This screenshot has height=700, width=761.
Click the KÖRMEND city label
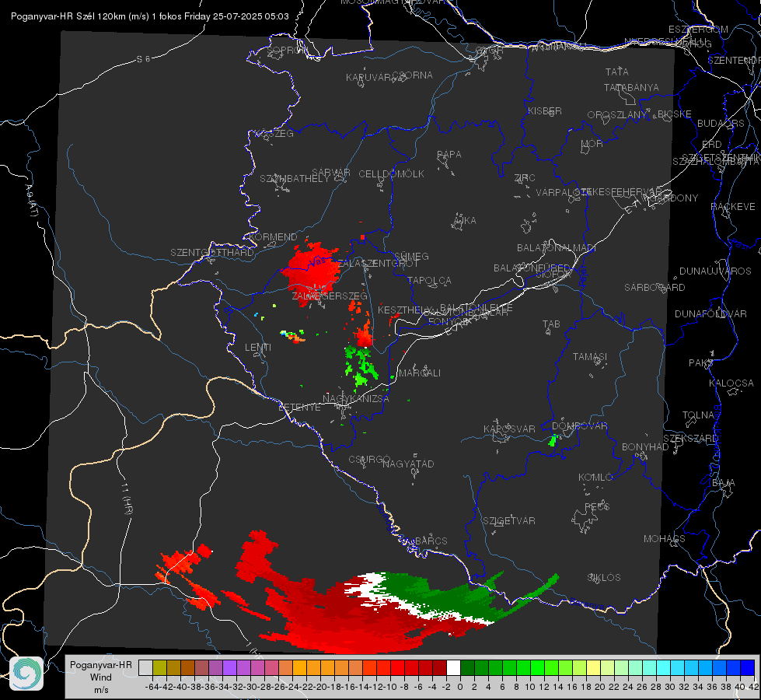(x=274, y=237)
